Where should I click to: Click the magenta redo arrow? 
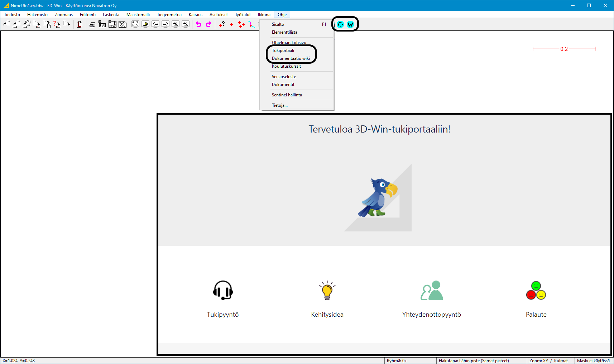click(x=208, y=24)
